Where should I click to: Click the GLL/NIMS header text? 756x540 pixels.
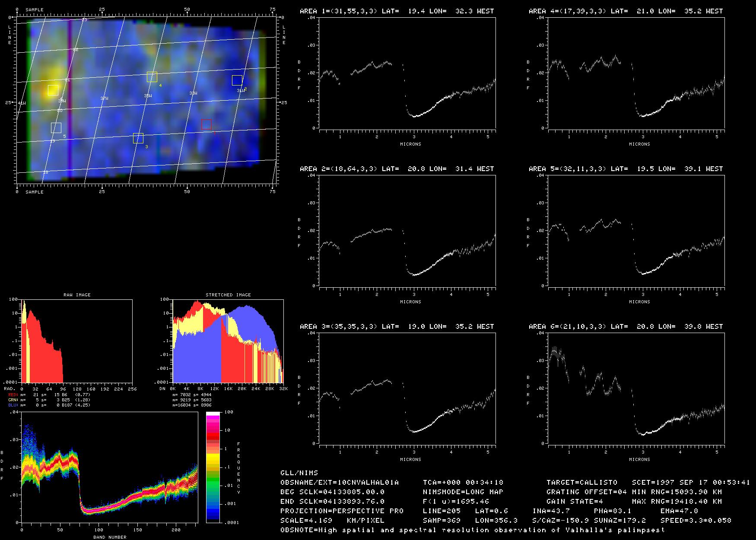[299, 473]
